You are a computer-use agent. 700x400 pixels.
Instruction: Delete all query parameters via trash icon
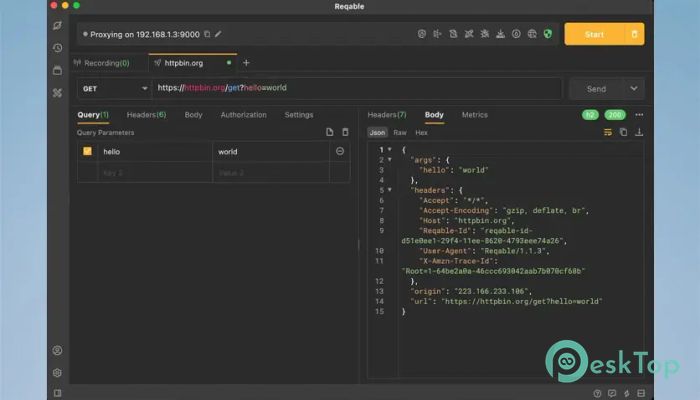345,132
